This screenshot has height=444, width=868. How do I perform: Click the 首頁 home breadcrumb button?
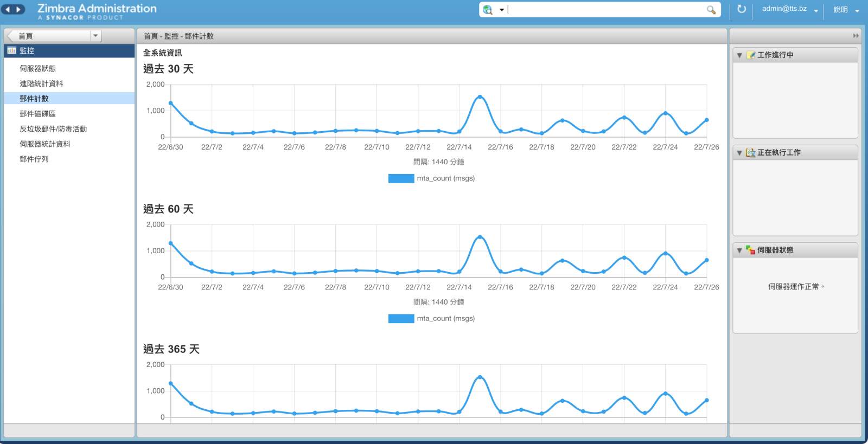[x=49, y=36]
